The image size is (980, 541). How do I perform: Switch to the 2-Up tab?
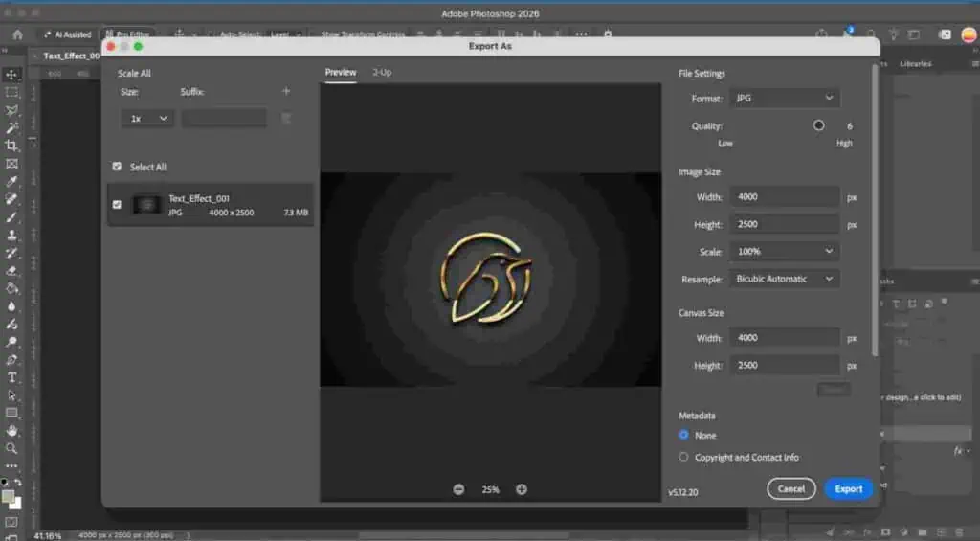pos(382,73)
